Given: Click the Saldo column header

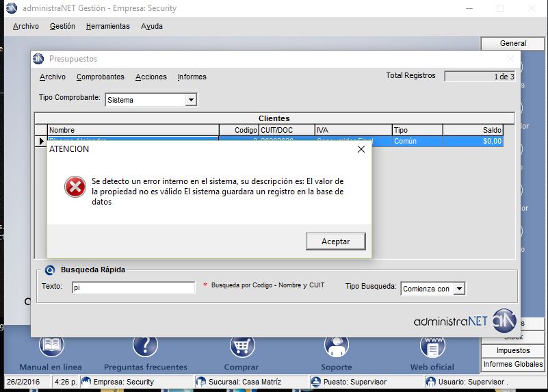Looking at the screenshot, I should point(473,130).
